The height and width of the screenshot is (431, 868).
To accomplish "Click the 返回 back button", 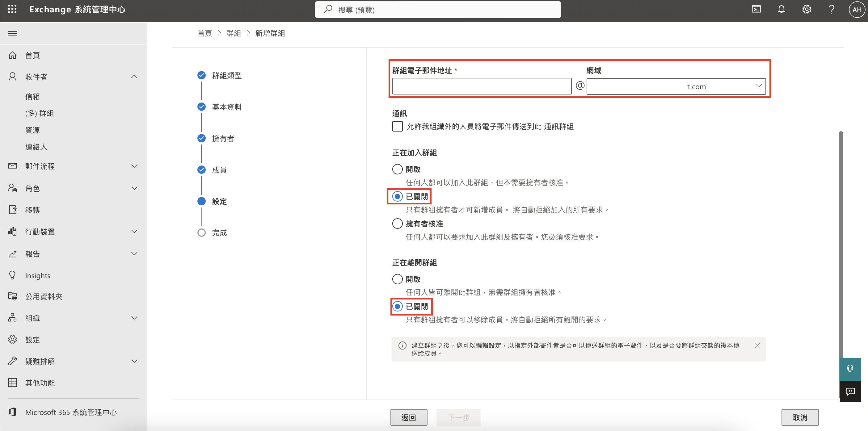I will pyautogui.click(x=409, y=417).
